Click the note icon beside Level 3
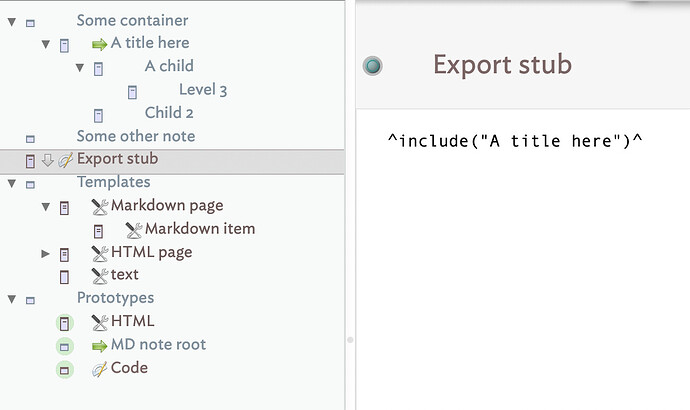This screenshot has width=690, height=410. coord(132,92)
